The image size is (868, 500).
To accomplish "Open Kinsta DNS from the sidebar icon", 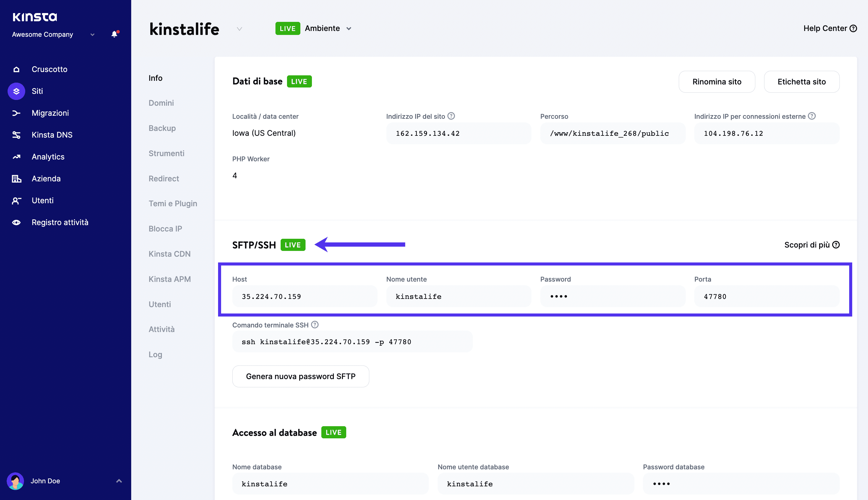I will click(16, 135).
